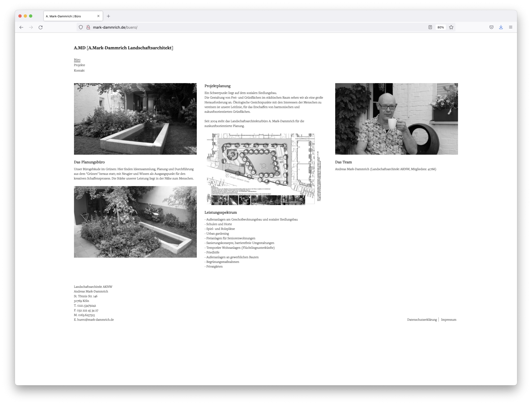Click the site title A.MD heading

[x=123, y=48]
